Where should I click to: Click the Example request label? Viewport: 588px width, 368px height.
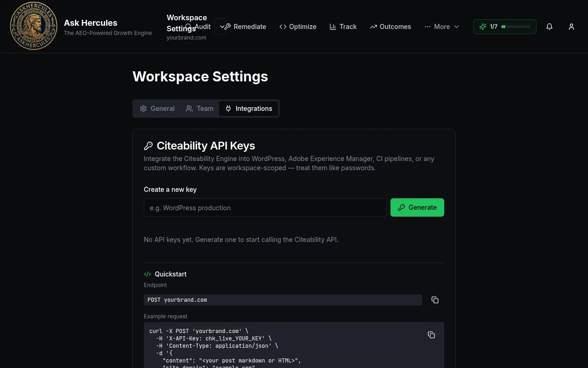pyautogui.click(x=165, y=316)
